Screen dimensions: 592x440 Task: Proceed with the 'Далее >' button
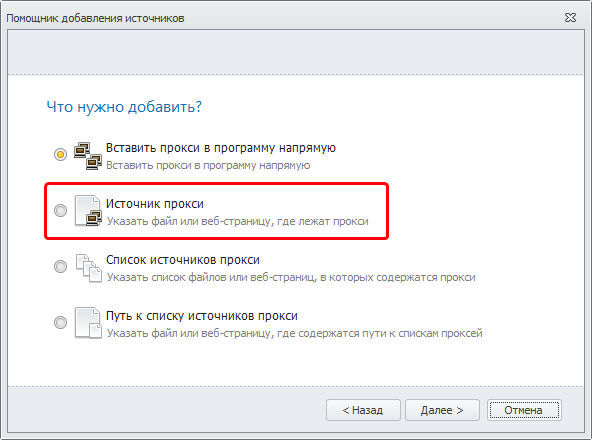(x=442, y=410)
